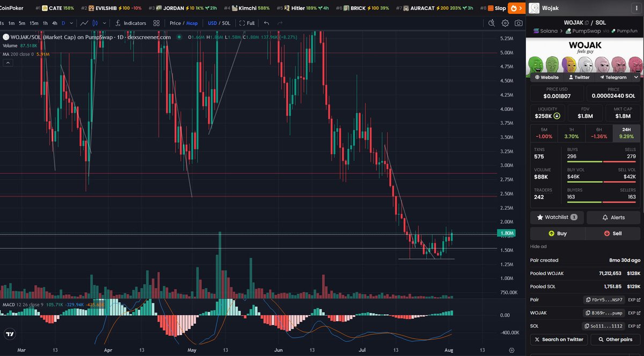Click the liquidity lock icon
The image size is (644, 356).
[x=557, y=115]
